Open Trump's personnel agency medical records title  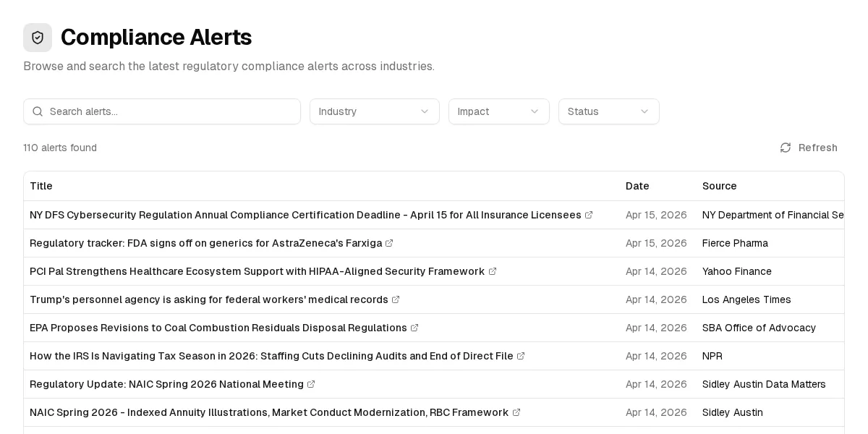209,299
